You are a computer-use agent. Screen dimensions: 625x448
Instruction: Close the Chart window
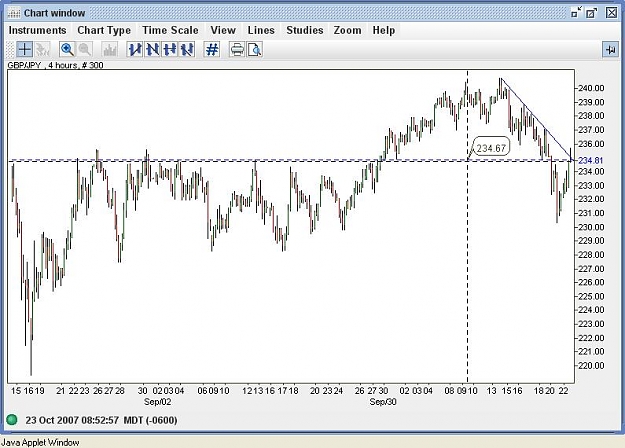click(611, 12)
